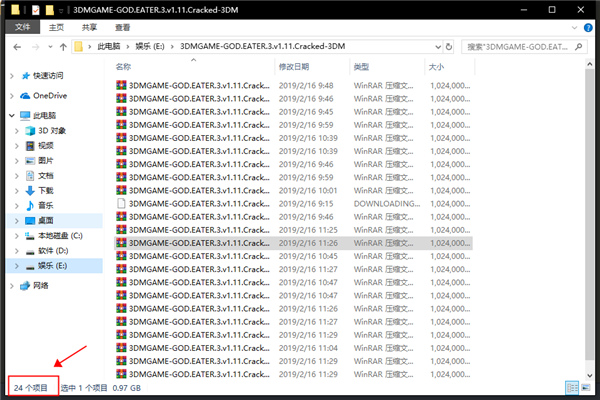Sort files by 类型 column
The image size is (600, 400).
coord(361,67)
